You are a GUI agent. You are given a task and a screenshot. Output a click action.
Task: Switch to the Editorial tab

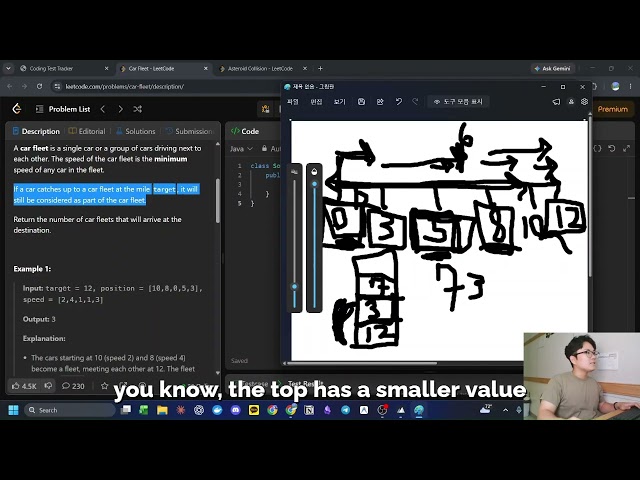(x=87, y=131)
